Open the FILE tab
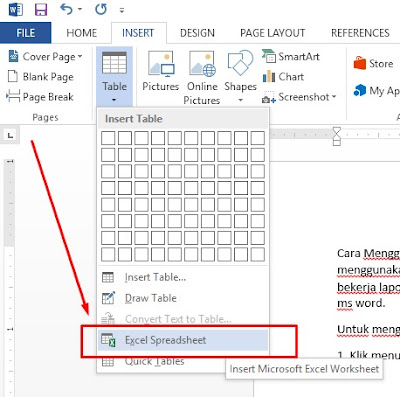 (x=26, y=33)
